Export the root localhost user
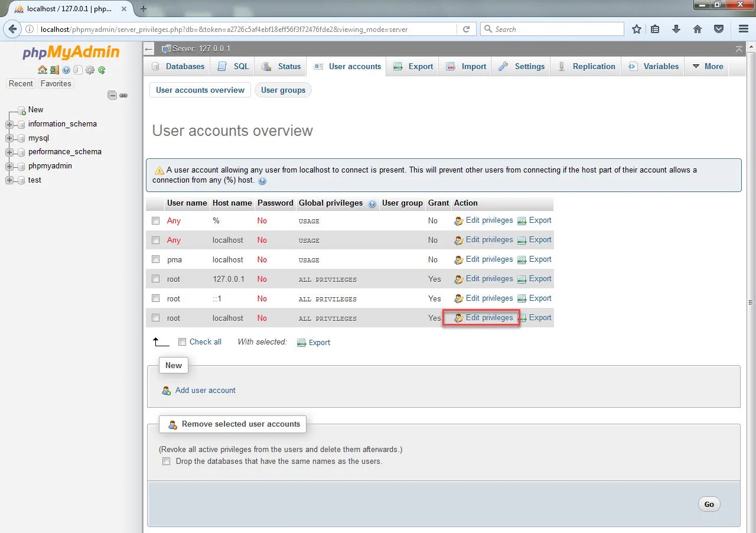This screenshot has width=756, height=533. click(534, 318)
